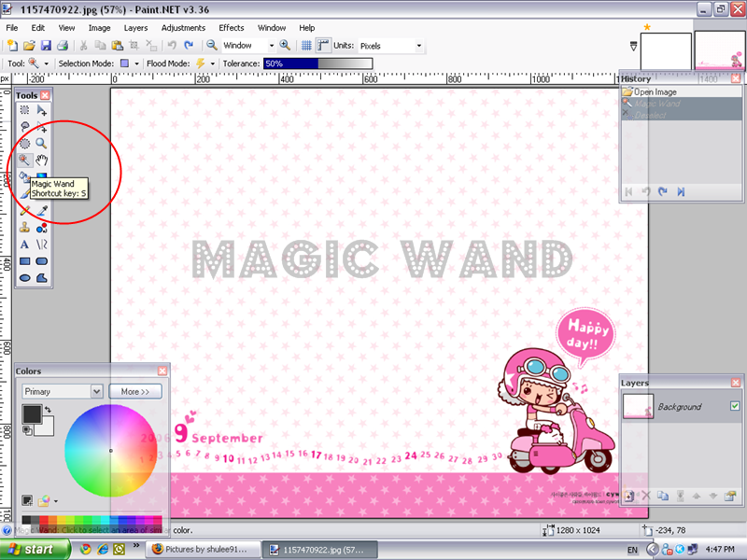The image size is (747, 560).
Task: Select the Magic Wand tool
Action: tap(24, 160)
